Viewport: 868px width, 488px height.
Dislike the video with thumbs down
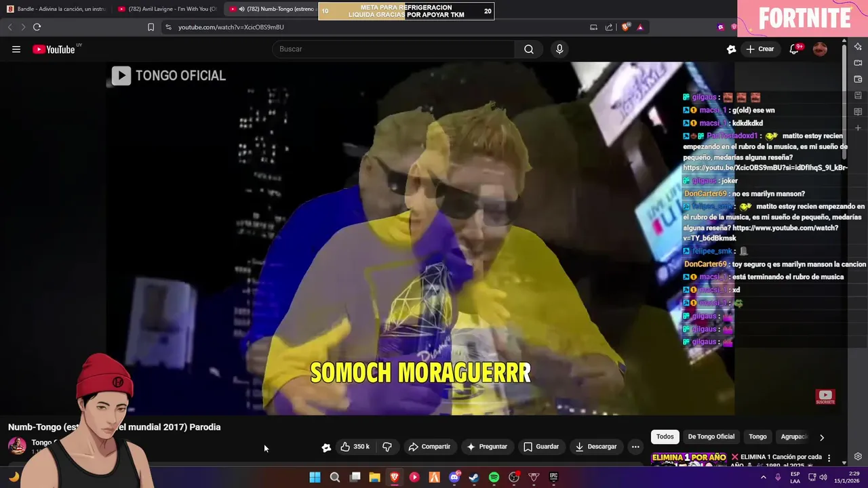387,447
